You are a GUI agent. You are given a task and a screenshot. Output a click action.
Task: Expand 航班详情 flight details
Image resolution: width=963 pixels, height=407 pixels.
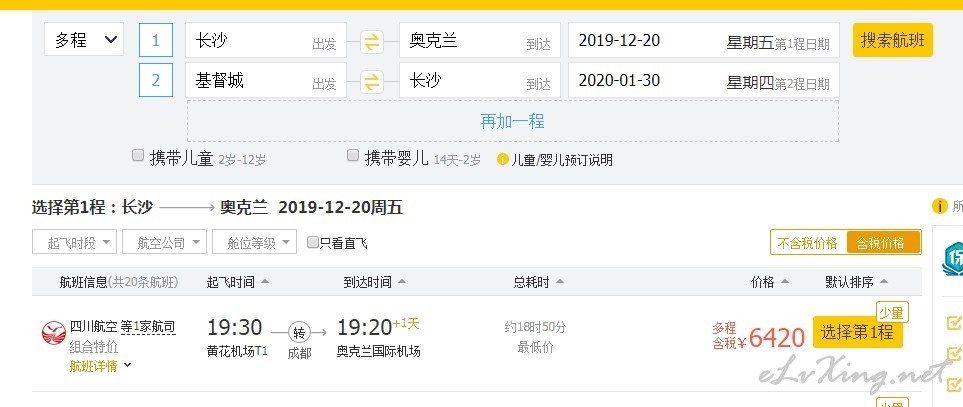(x=100, y=366)
